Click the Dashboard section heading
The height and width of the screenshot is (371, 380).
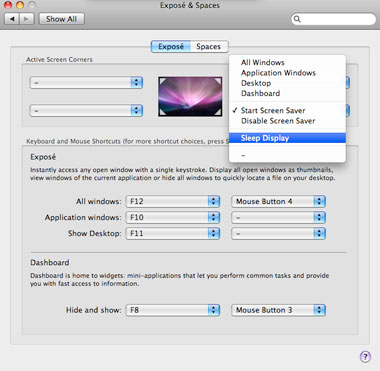tap(50, 263)
